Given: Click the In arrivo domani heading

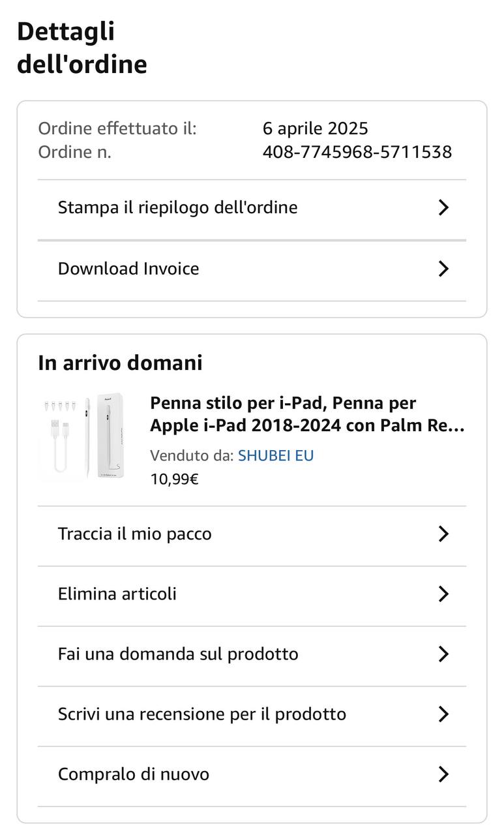Looking at the screenshot, I should 120,363.
